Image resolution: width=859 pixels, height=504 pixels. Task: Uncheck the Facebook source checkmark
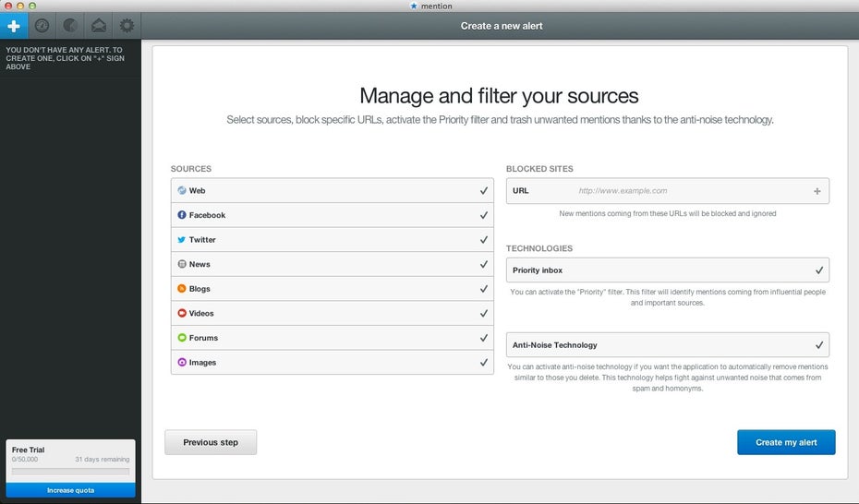[x=484, y=215]
